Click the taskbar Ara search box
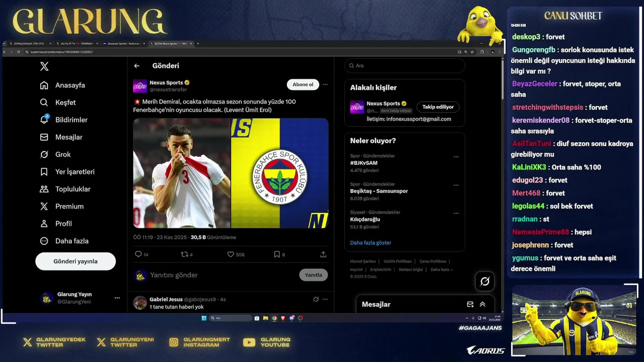 tap(230, 318)
